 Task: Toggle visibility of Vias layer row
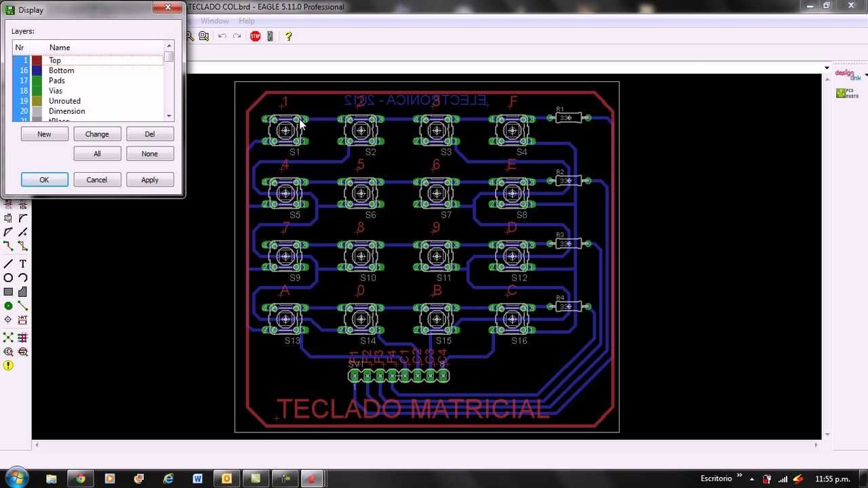[88, 91]
